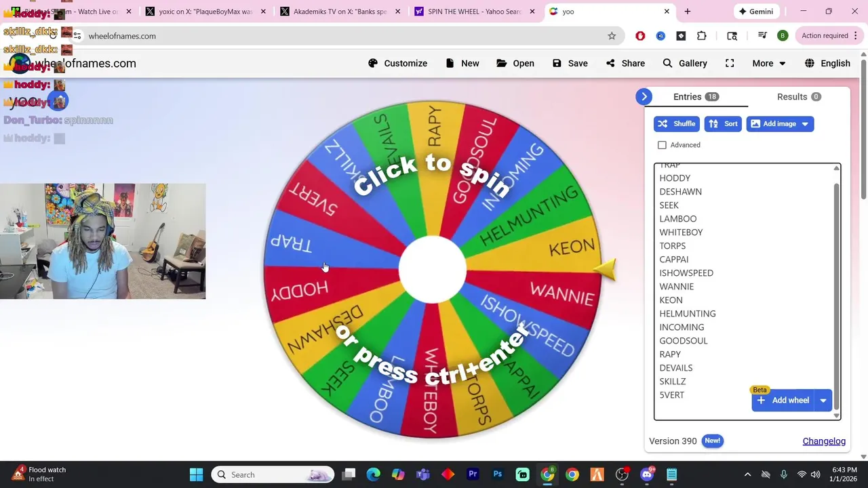Viewport: 868px width, 488px height.
Task: Open the Changelog link
Action: click(824, 441)
